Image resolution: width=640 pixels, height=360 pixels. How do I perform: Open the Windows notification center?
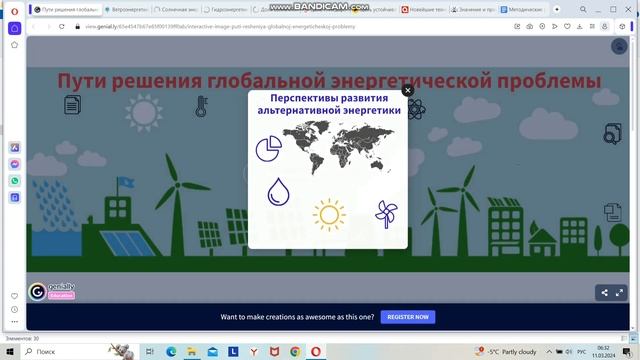point(627,351)
